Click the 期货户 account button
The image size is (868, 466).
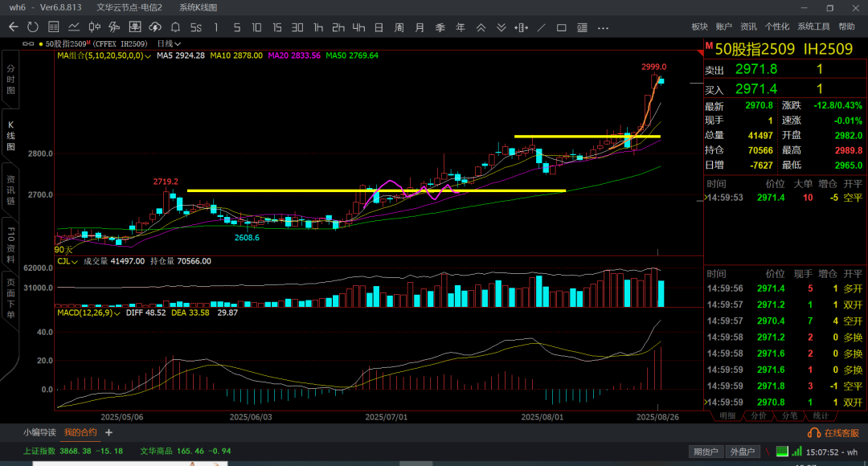(x=706, y=452)
